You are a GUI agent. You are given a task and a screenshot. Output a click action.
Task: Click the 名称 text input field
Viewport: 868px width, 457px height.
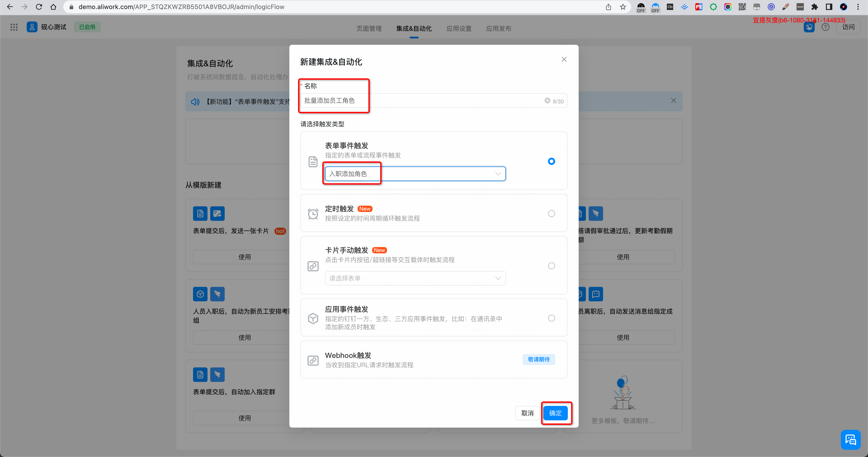coord(421,100)
